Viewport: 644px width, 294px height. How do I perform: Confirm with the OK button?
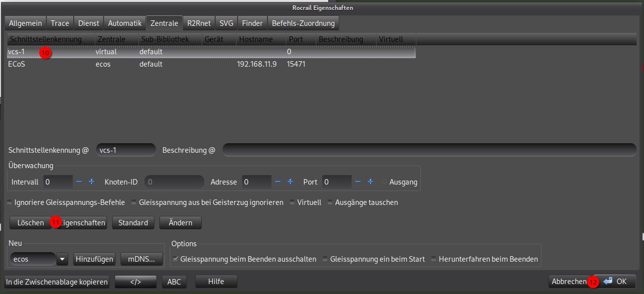pyautogui.click(x=616, y=282)
